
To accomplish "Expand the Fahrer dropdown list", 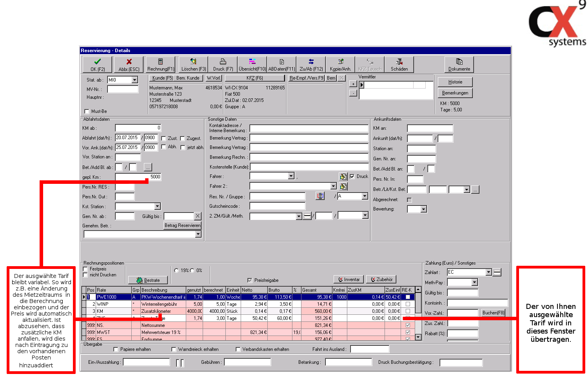I will point(291,176).
